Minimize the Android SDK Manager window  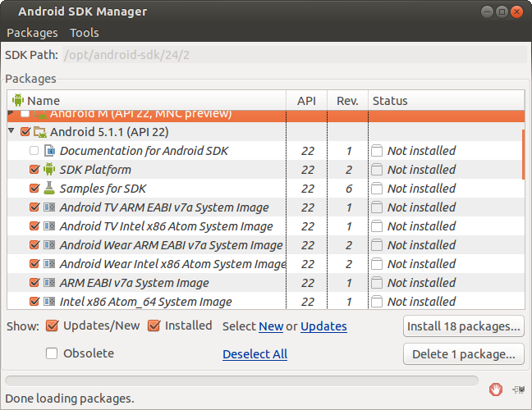pos(487,12)
